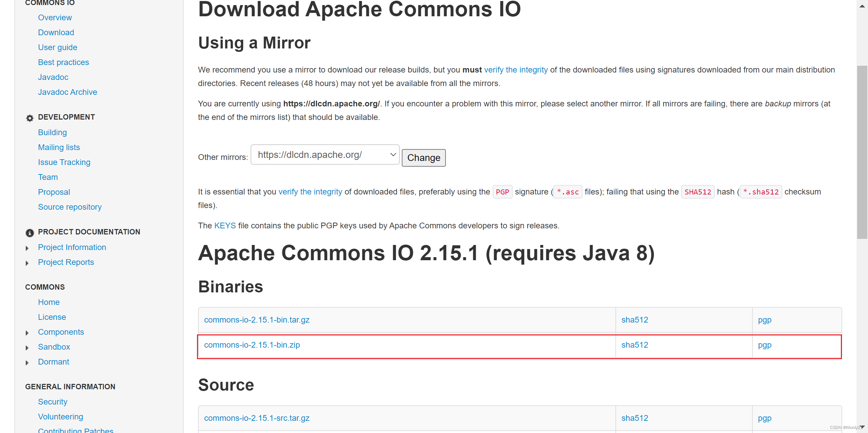Screen dimensions: 868x433
Task: Expand the Components section
Action: pyautogui.click(x=27, y=332)
